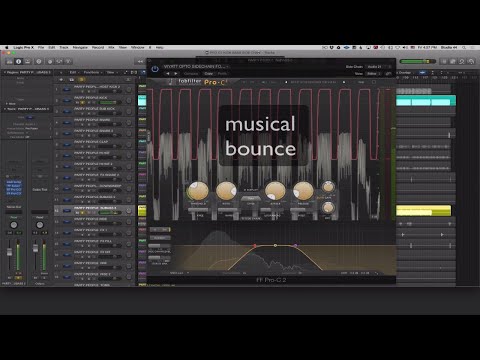Viewport: 480px width, 360px height.
Task: Select the cyan audio region in tracks area
Action: pos(426,101)
